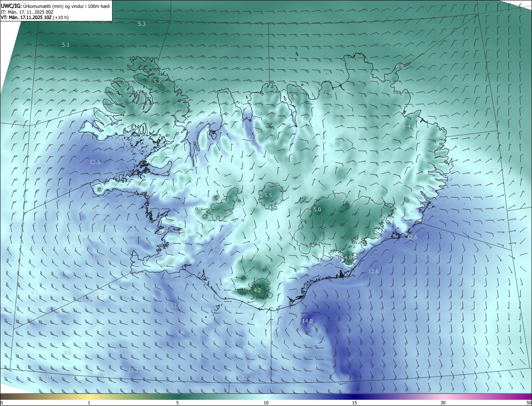Viewport: 532px width, 406px height.
Task: Click the legend tick label '1'
Action: point(89,403)
